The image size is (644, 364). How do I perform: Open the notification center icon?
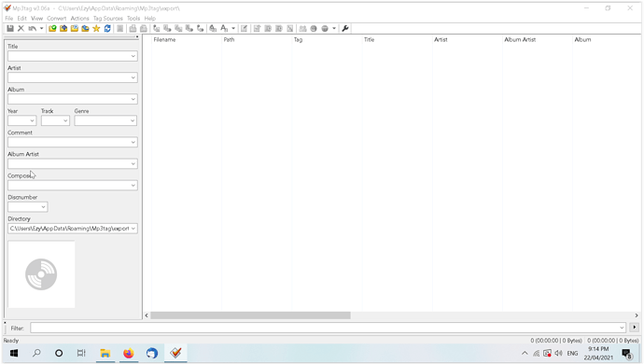(626, 354)
